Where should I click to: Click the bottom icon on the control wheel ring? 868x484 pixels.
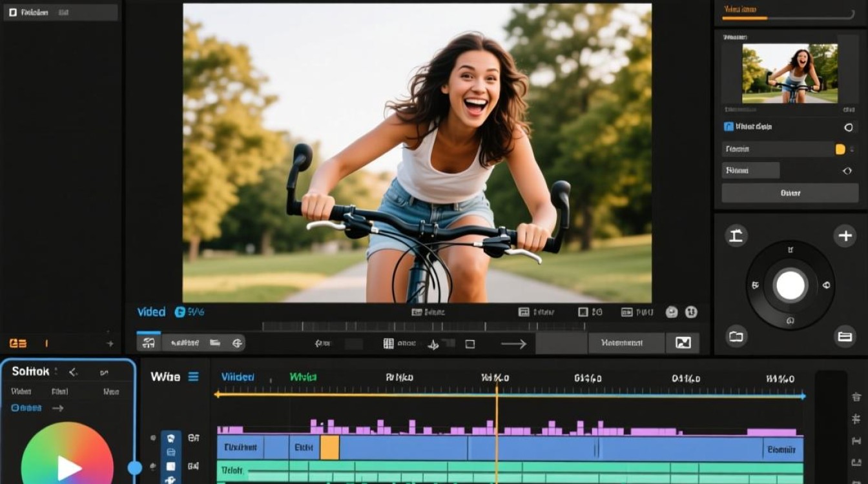tap(790, 321)
